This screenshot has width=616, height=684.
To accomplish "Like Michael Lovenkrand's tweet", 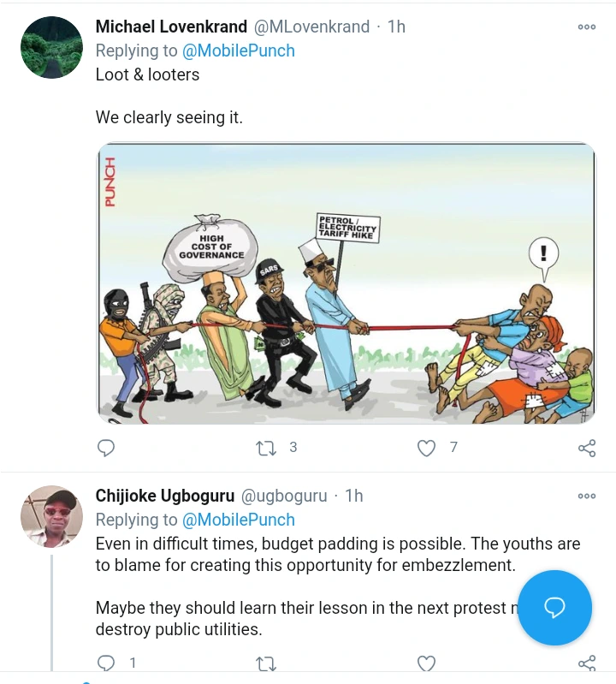I will point(426,448).
